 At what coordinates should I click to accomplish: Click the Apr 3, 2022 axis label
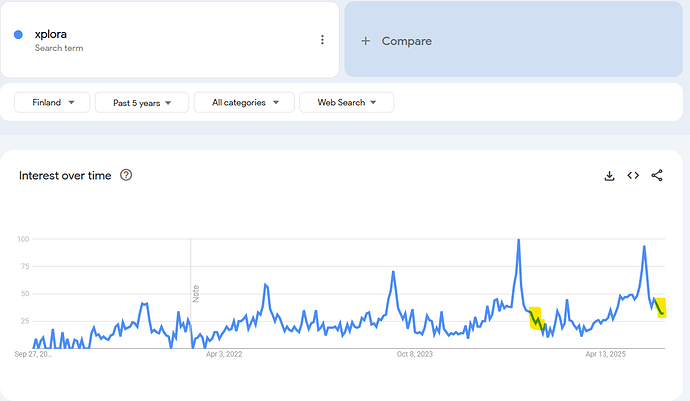coord(224,354)
